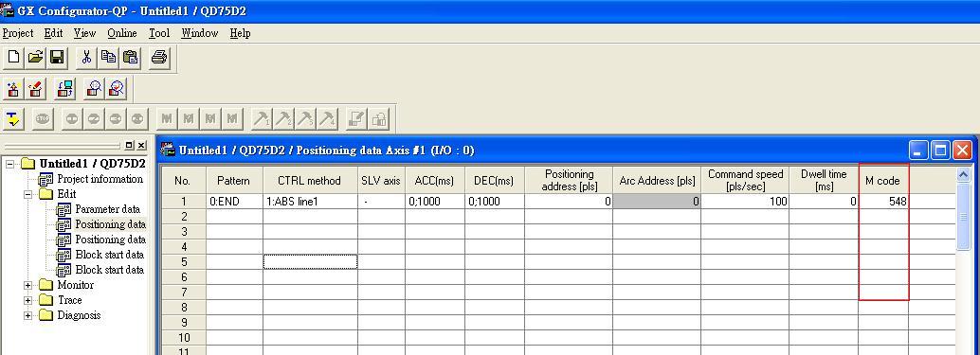
Task: Click the Copy icon in toolbar
Action: [108, 58]
